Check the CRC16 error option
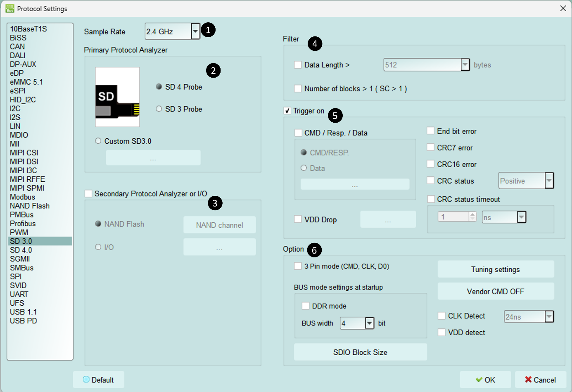Viewport: 572px width, 392px height. point(430,164)
